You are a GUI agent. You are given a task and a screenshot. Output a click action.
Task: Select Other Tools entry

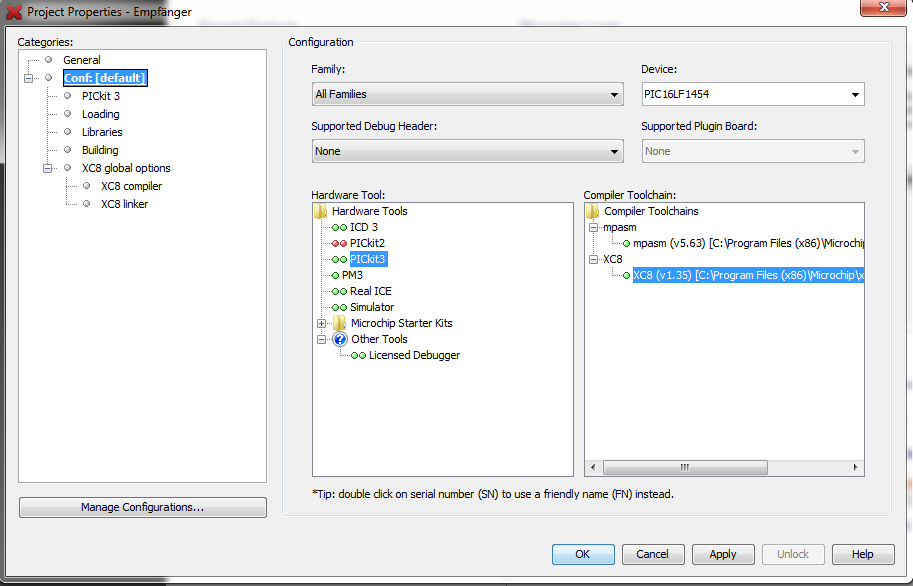(379, 339)
